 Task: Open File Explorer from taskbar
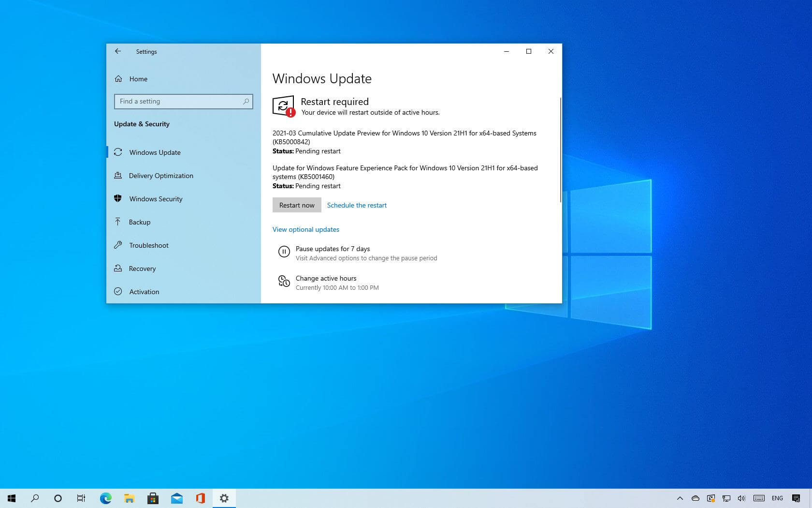129,498
